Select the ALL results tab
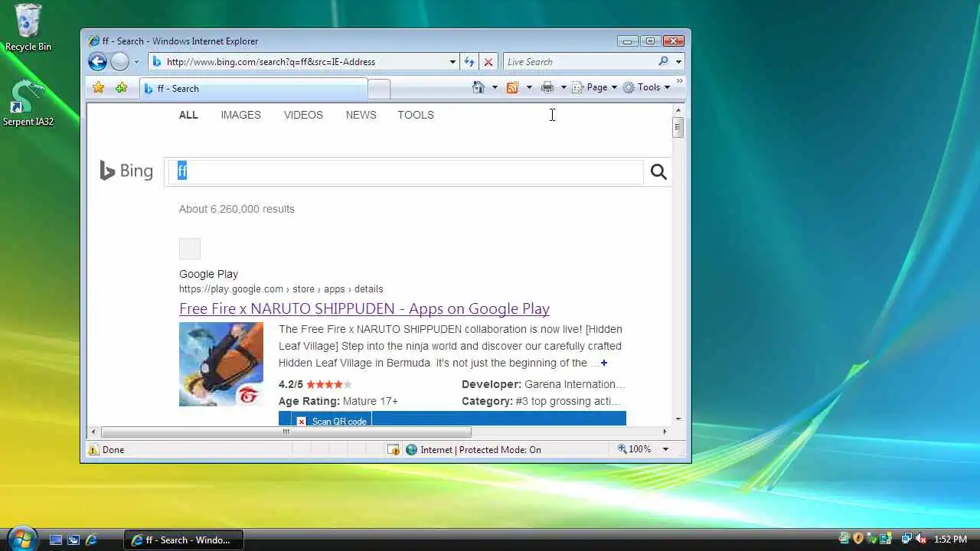 (x=188, y=115)
